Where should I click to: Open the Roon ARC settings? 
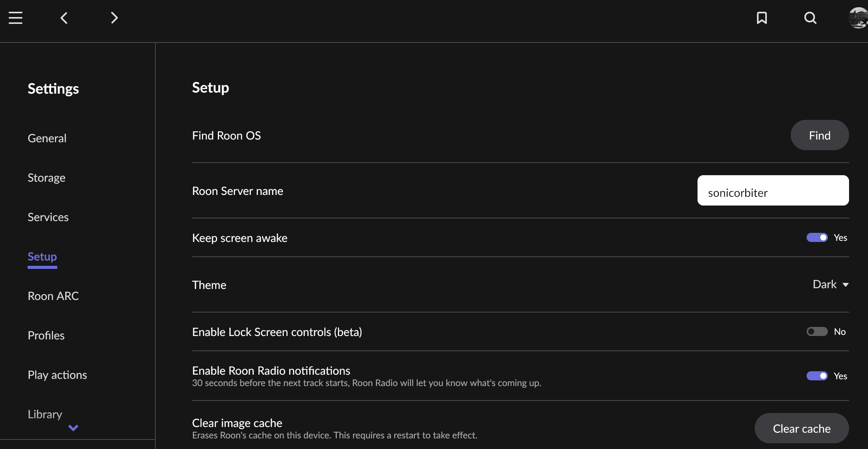click(x=53, y=296)
